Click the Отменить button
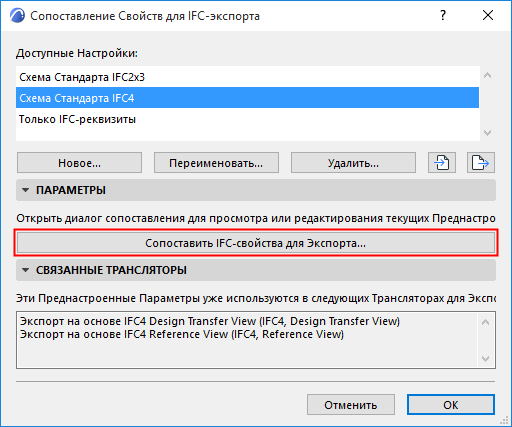 [351, 405]
